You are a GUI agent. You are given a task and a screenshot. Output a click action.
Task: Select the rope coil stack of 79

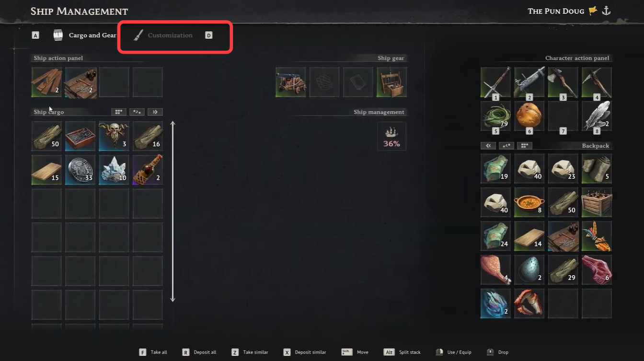495,116
